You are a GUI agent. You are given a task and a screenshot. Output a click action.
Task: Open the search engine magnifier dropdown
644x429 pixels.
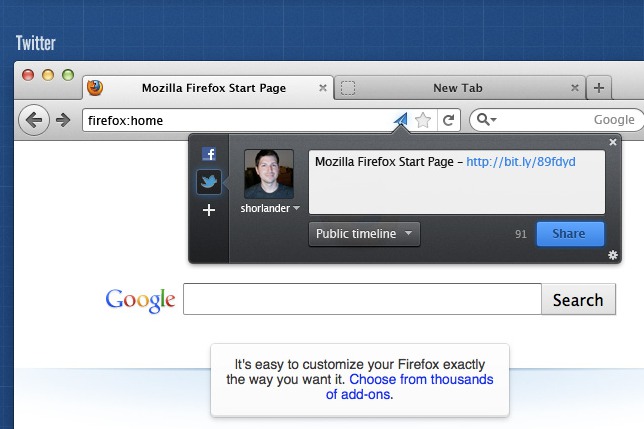point(487,120)
